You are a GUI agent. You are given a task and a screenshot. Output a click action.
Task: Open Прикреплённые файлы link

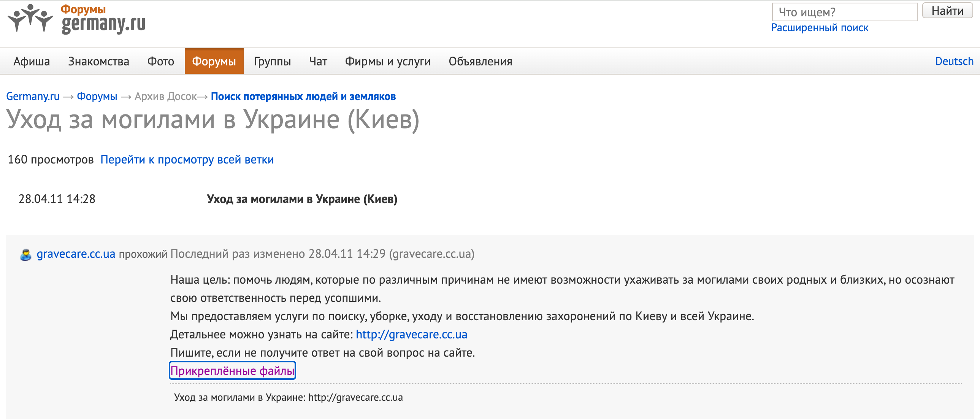232,371
